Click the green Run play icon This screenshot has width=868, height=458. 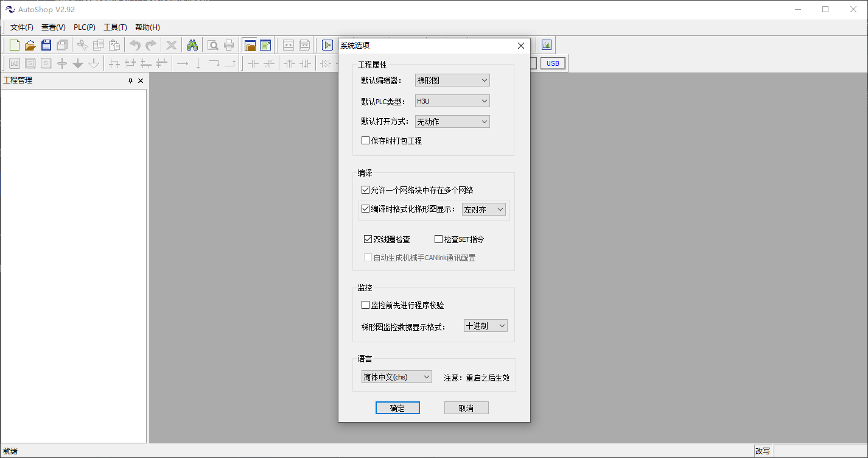point(327,45)
